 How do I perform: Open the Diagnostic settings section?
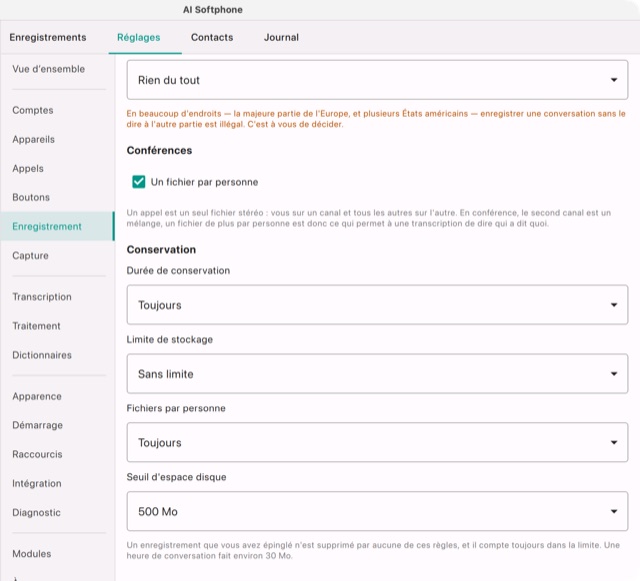(x=57, y=512)
